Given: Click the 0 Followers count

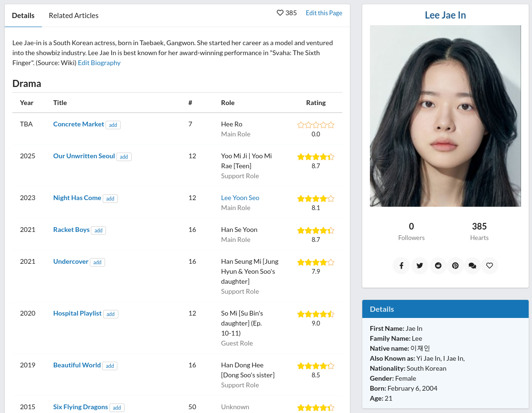Looking at the screenshot, I should click(411, 231).
